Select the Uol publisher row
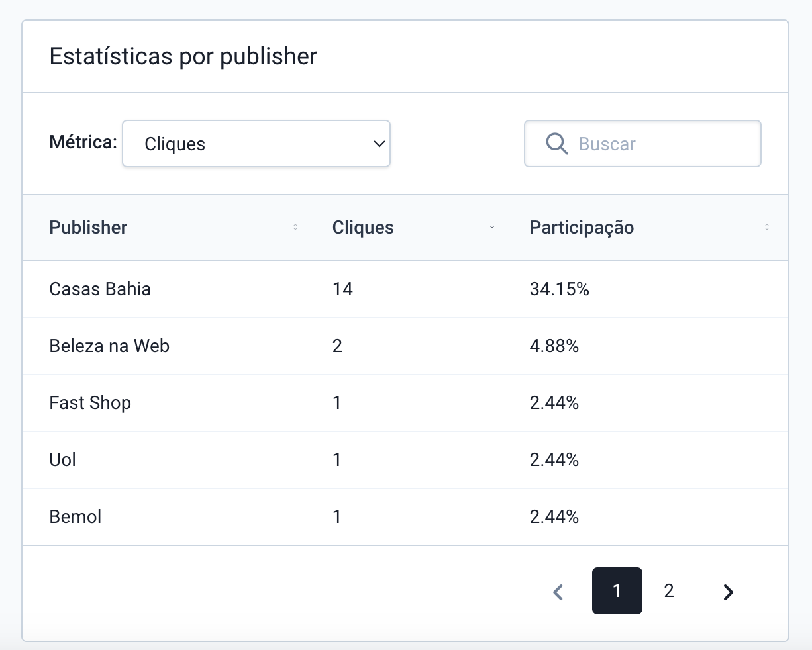This screenshot has width=812, height=650. [x=63, y=460]
